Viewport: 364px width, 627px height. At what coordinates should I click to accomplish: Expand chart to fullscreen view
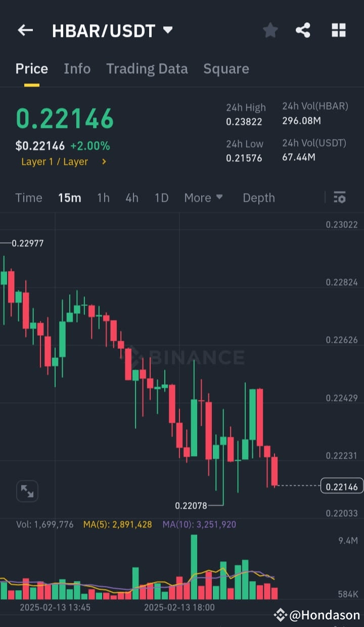click(x=27, y=491)
